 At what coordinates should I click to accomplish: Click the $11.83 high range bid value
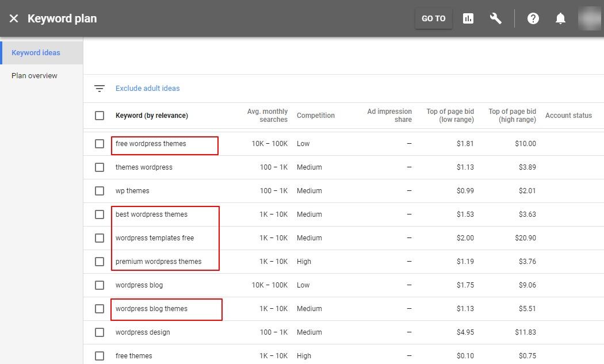525,332
